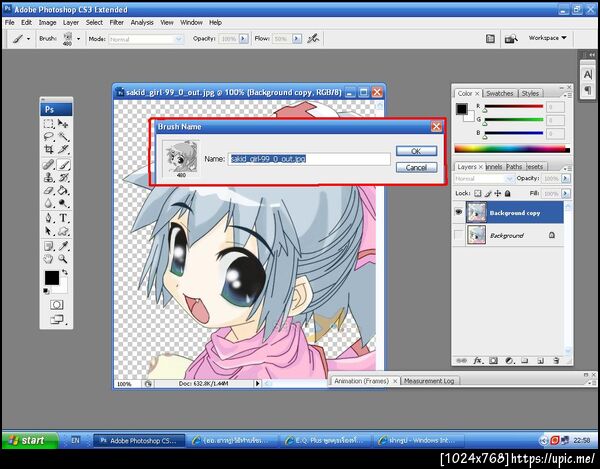Viewport: 600px width, 469px height.
Task: Select the Eraser tool
Action: 49,191
